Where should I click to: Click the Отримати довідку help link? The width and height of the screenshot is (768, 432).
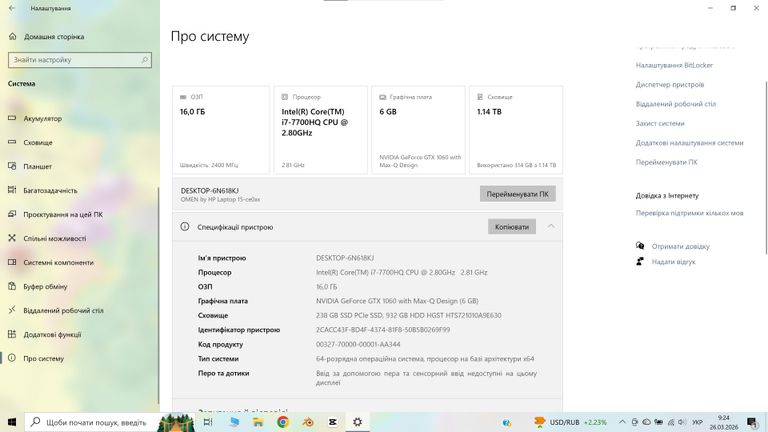(680, 246)
